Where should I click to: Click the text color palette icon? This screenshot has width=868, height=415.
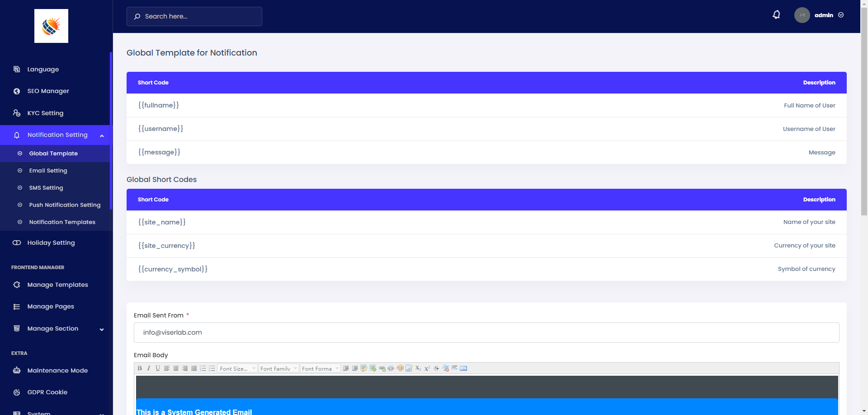tap(400, 368)
